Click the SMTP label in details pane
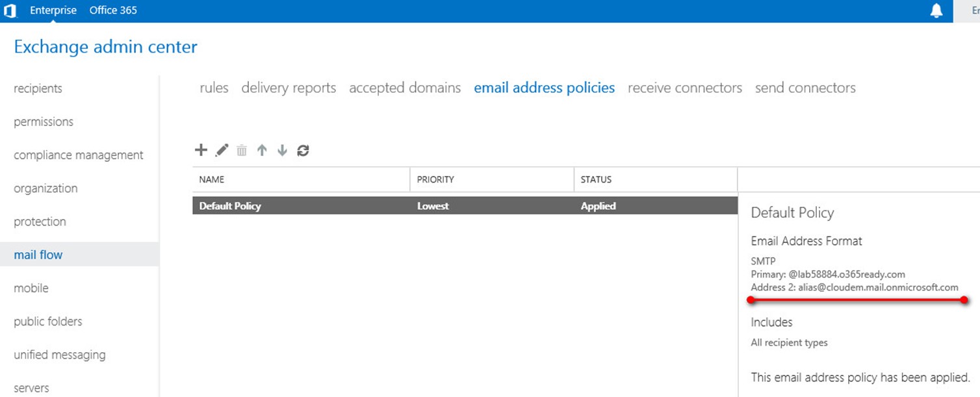Viewport: 980px width, 397px height. click(762, 261)
